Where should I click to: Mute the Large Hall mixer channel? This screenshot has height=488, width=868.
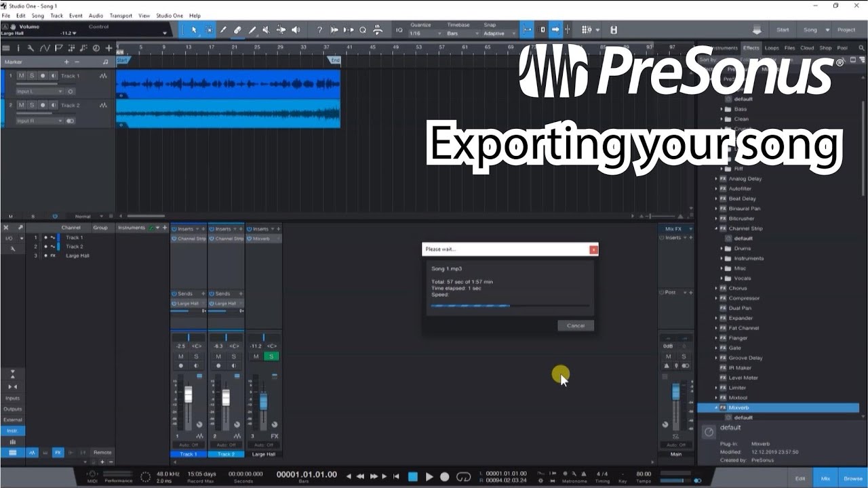(x=256, y=357)
